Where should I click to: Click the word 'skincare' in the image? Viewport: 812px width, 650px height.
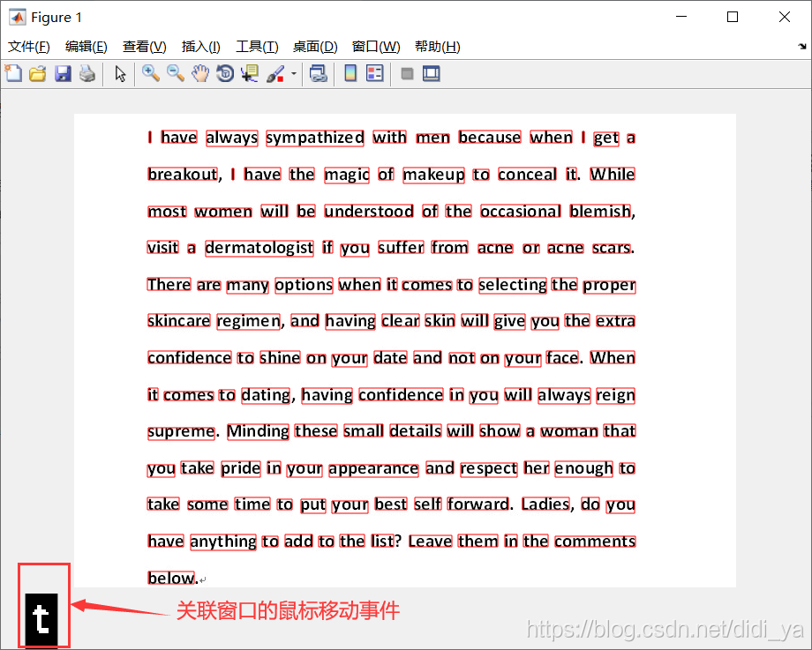pos(178,321)
